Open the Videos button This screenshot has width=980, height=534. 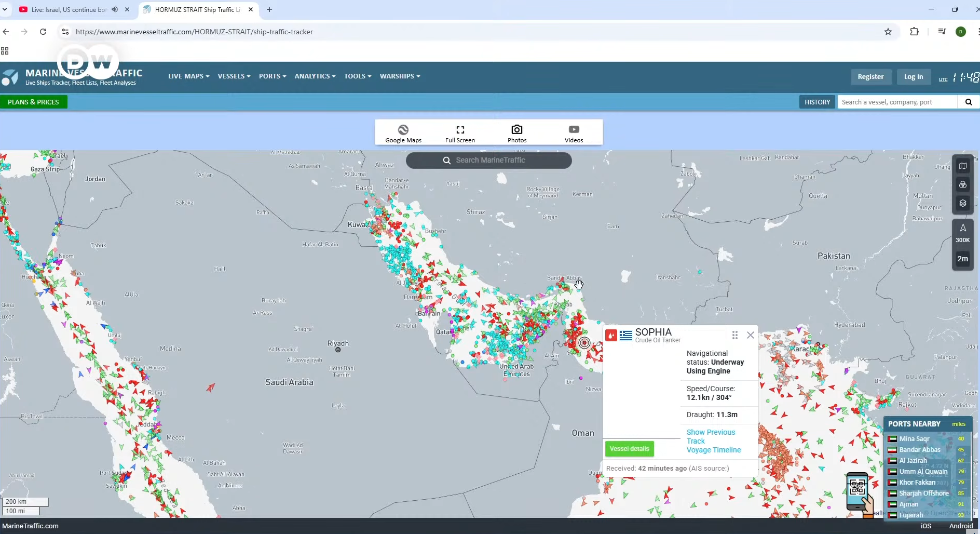(574, 133)
